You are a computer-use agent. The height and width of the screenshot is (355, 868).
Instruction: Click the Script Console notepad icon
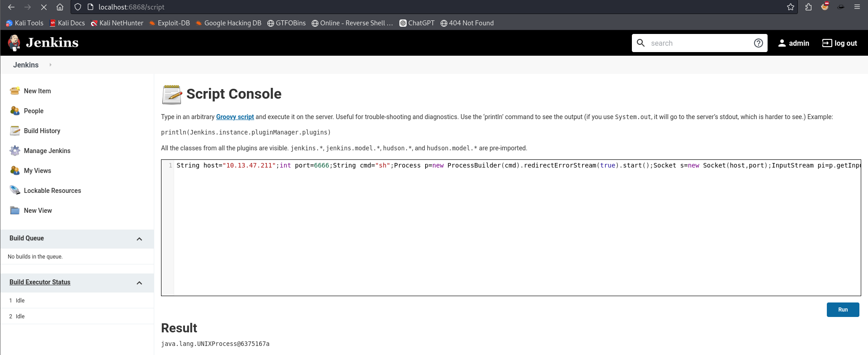pyautogui.click(x=172, y=94)
